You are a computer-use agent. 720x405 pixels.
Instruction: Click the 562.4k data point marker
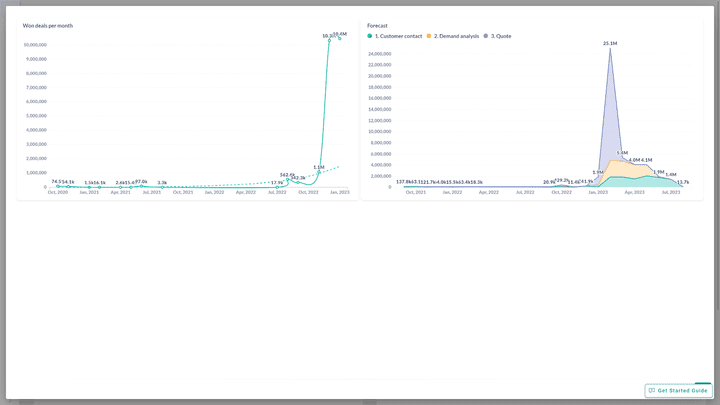click(x=288, y=179)
